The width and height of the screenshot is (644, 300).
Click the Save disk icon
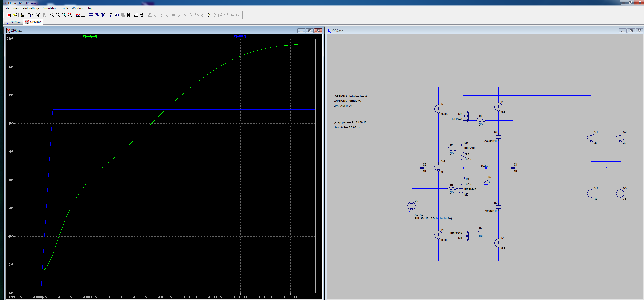point(23,15)
